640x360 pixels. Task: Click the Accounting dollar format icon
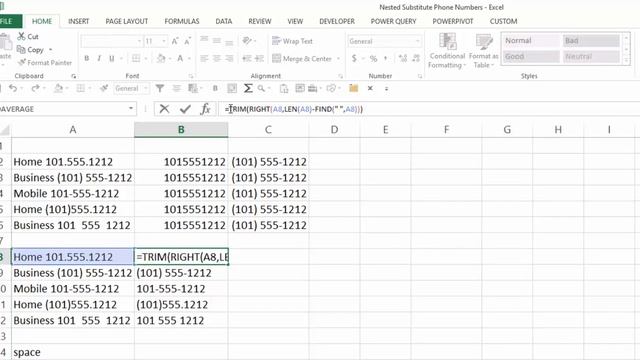point(354,58)
